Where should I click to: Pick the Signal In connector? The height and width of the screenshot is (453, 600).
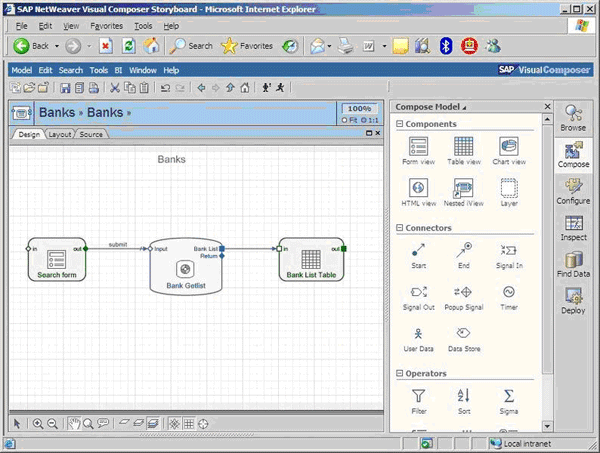[509, 255]
